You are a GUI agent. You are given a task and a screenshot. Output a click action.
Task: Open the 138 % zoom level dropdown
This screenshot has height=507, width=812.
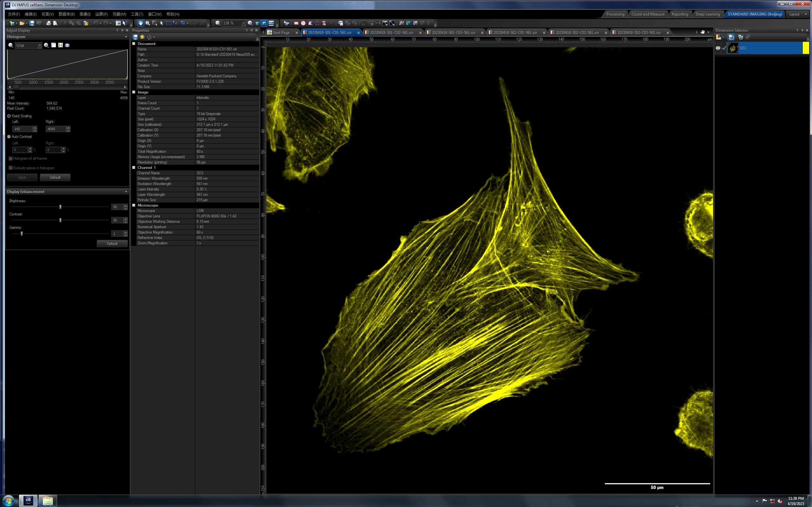coord(244,23)
